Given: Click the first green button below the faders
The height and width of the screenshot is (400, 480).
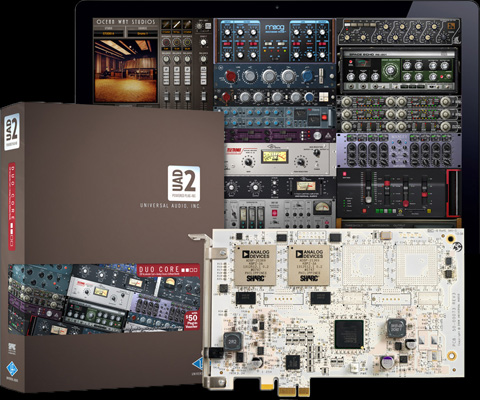Looking at the screenshot, I should click(378, 211).
